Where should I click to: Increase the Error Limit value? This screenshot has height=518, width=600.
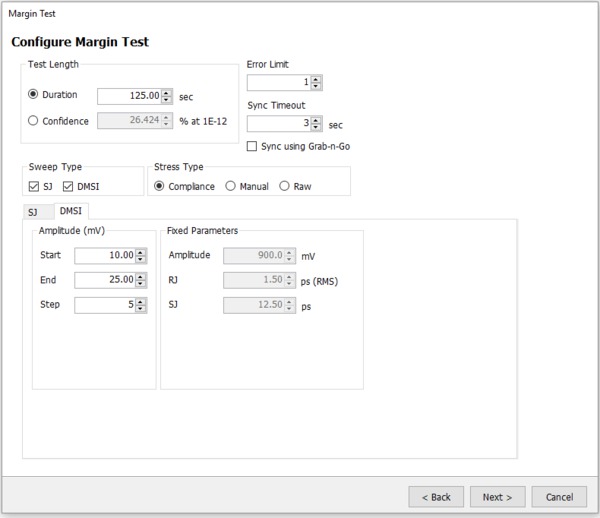(316, 79)
